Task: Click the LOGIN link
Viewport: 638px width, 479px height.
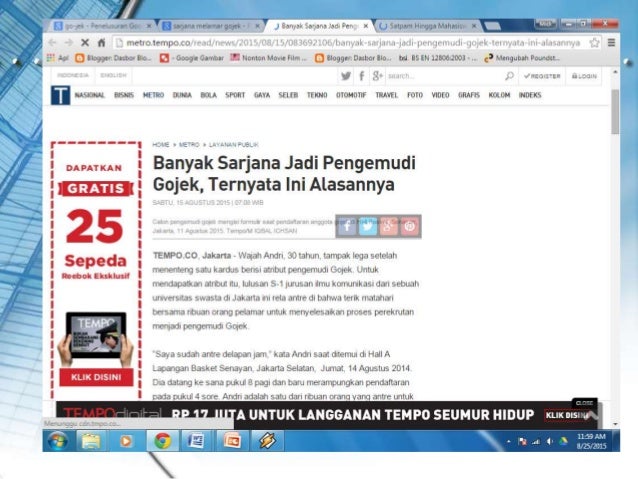Action: [585, 76]
